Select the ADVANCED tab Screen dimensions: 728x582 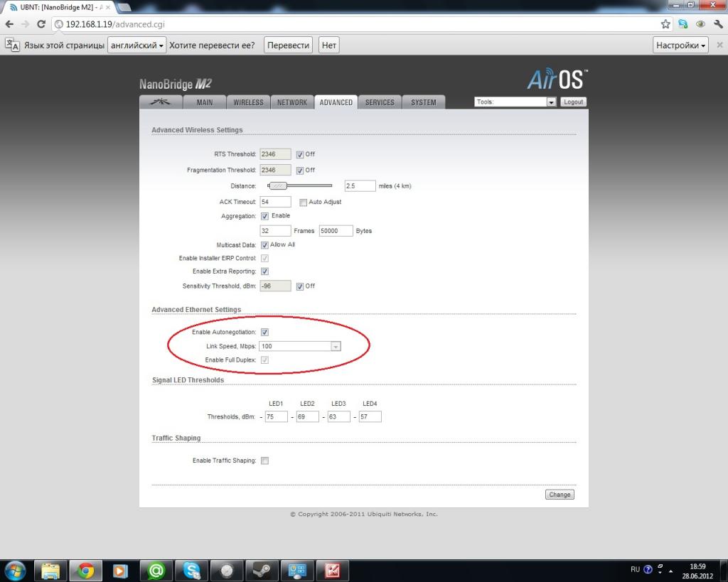(x=336, y=102)
